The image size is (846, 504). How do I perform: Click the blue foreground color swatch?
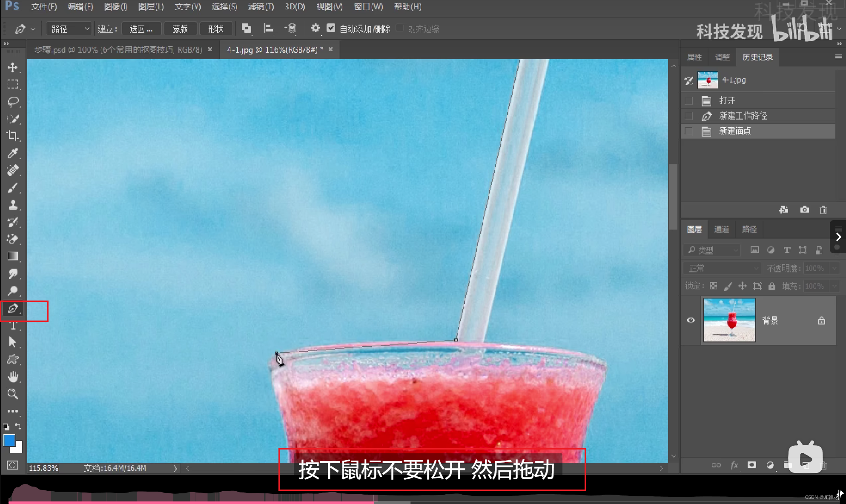pos(9,440)
